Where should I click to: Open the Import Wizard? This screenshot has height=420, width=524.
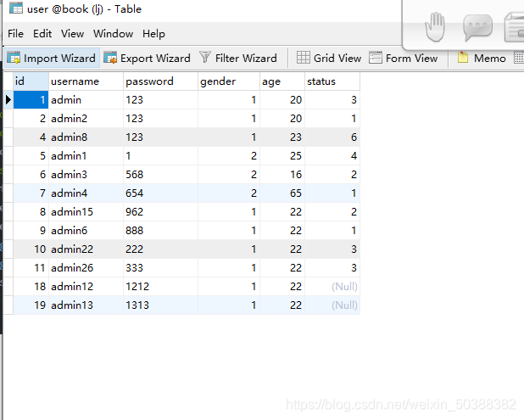(52, 59)
